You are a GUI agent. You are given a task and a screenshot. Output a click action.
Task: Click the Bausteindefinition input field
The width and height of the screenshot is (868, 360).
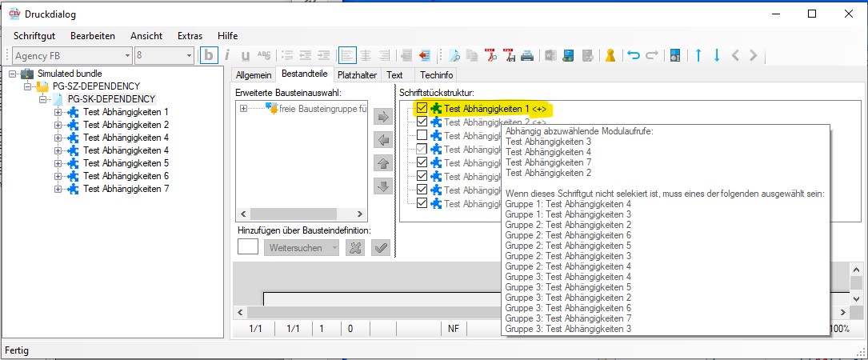[x=248, y=247]
